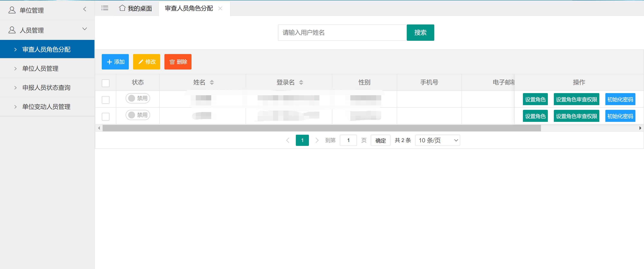Check the select-all checkbox in table header
644x269 pixels.
[105, 83]
